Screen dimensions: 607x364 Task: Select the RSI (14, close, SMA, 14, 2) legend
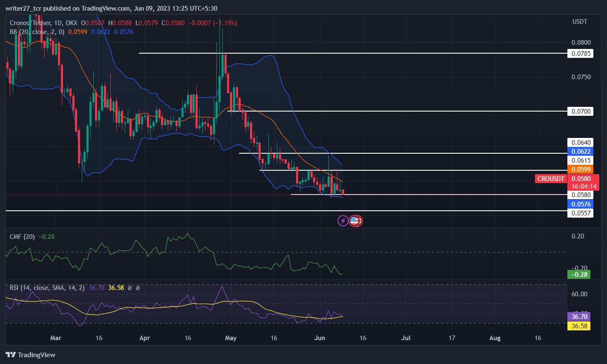(47, 288)
